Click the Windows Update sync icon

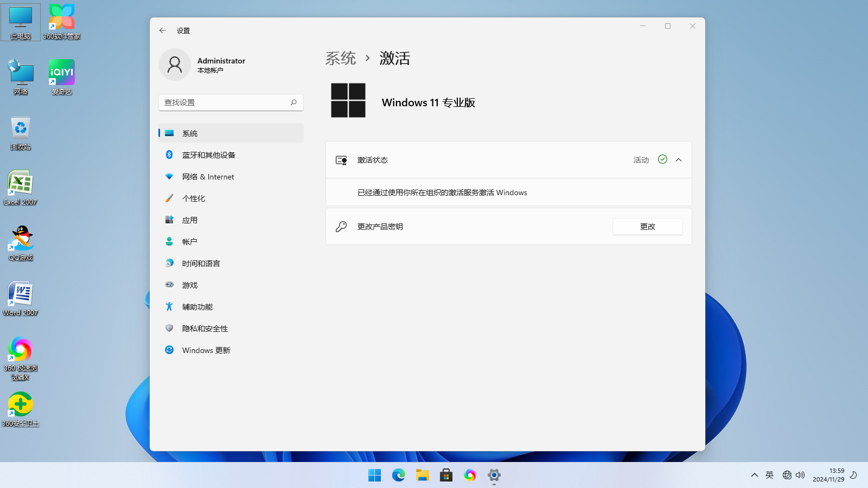coord(169,350)
